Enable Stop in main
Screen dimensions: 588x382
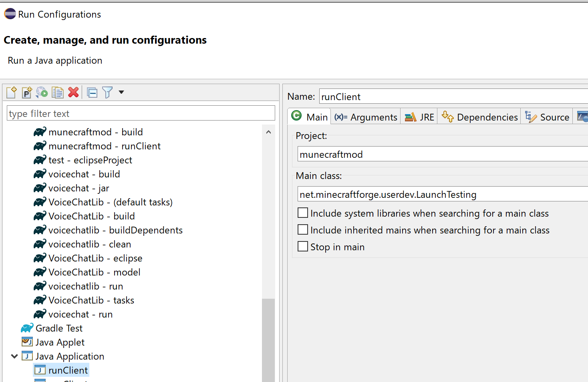(302, 246)
